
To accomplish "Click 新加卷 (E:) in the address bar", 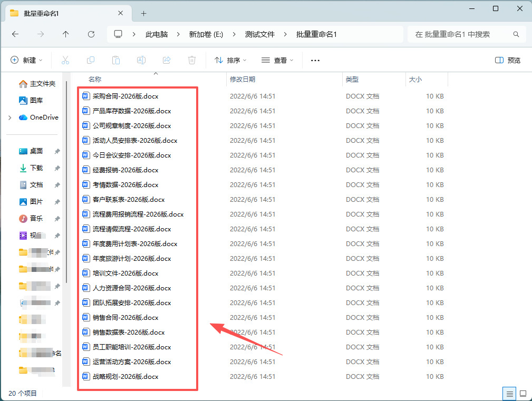I will (206, 34).
